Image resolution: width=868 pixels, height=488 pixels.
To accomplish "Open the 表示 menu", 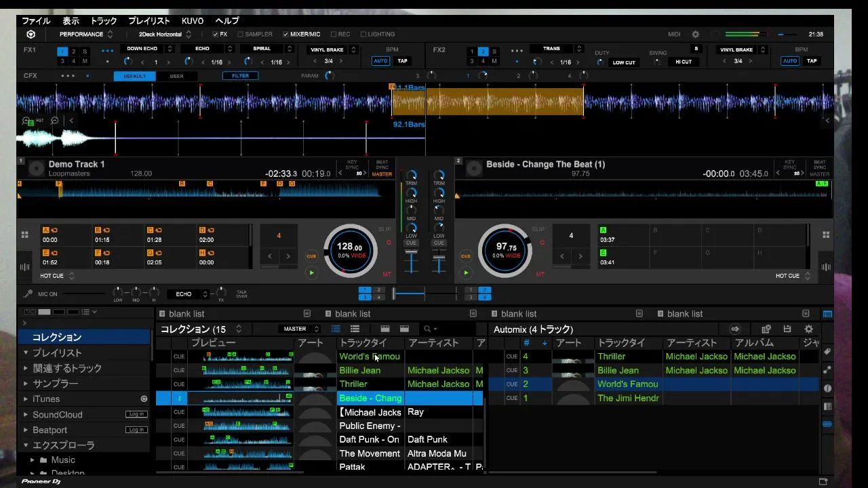I will tap(71, 21).
